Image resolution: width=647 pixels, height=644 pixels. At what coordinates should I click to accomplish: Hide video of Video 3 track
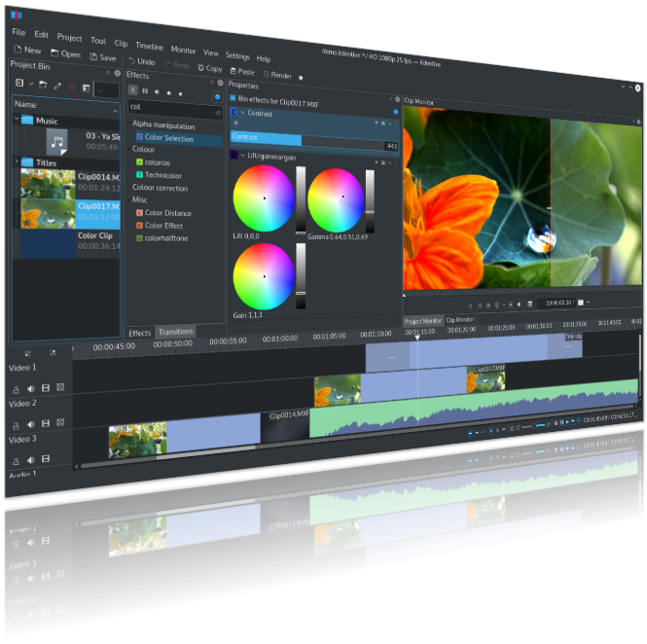[x=46, y=459]
